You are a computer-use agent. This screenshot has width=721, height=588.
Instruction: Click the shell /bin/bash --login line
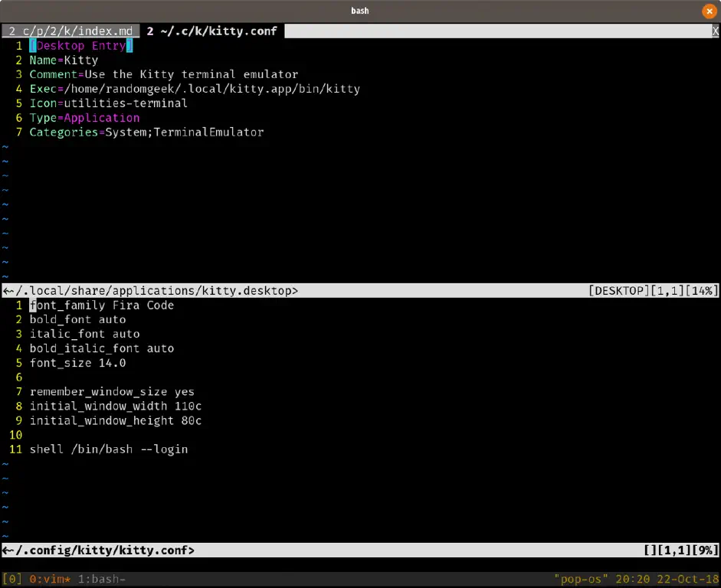[109, 449]
